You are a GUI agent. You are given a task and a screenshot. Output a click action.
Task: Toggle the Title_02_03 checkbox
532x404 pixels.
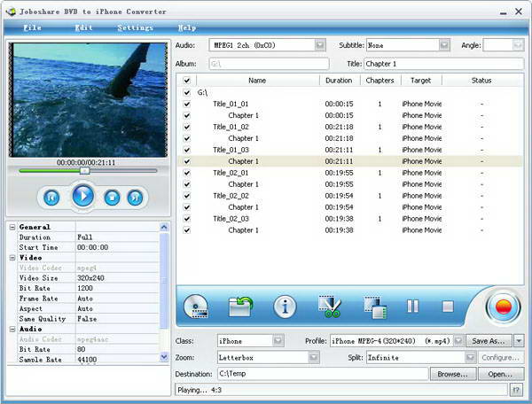click(186, 219)
